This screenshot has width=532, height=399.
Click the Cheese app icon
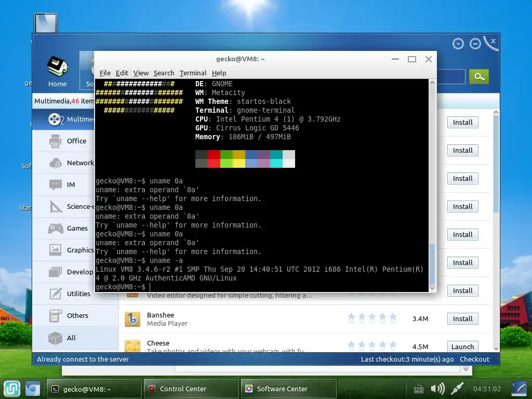132,345
